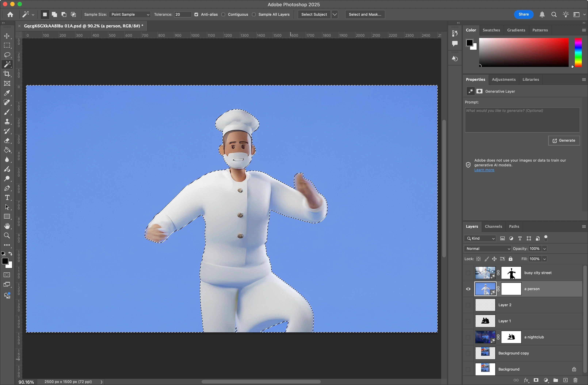Open the Sample Size dropdown

click(x=130, y=14)
